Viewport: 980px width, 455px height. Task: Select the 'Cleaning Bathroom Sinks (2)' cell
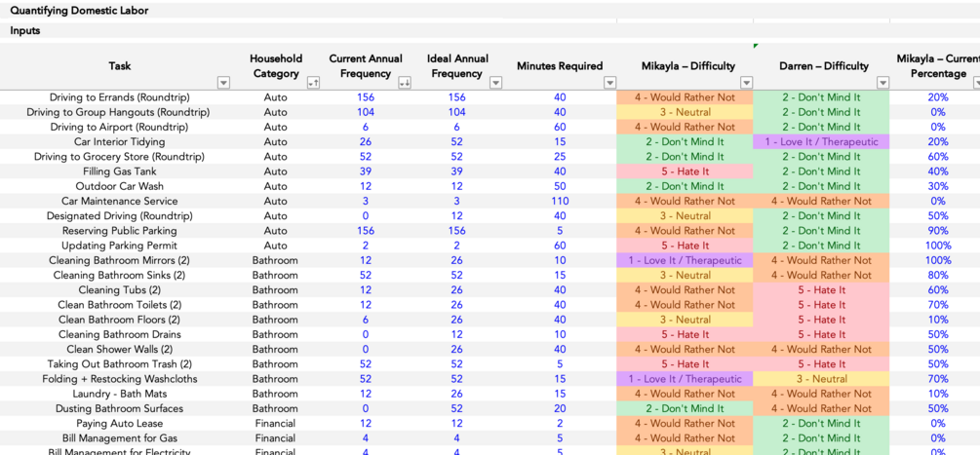(119, 276)
